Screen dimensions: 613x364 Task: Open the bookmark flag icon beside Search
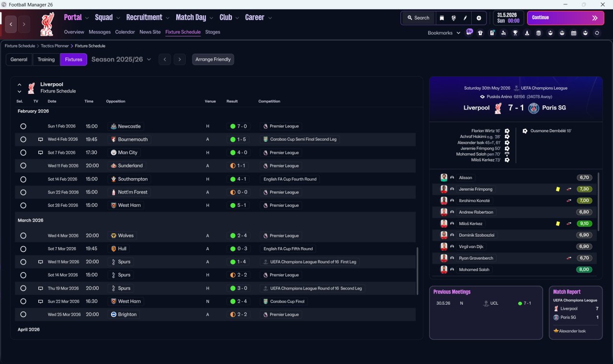click(x=442, y=18)
